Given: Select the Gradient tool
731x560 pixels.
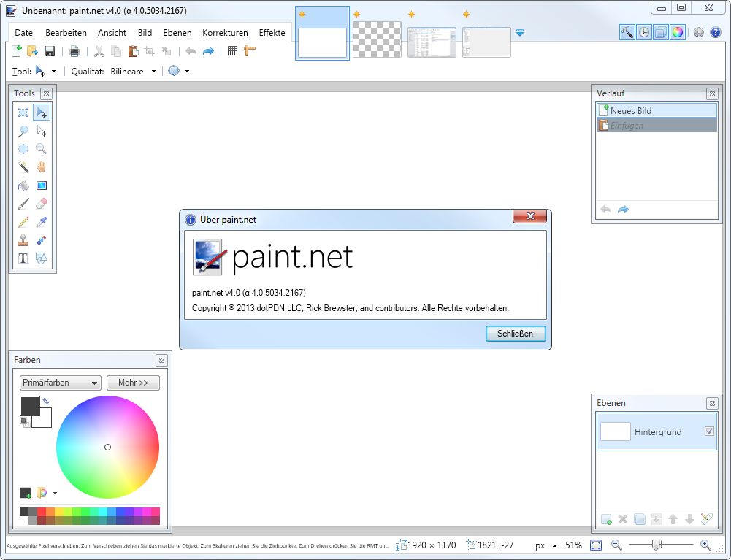Looking at the screenshot, I should (42, 185).
